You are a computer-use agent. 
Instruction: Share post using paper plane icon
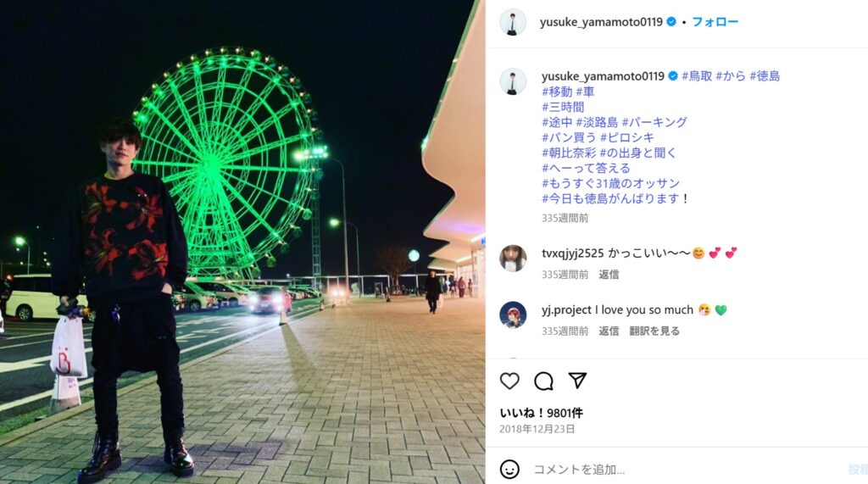click(x=577, y=381)
